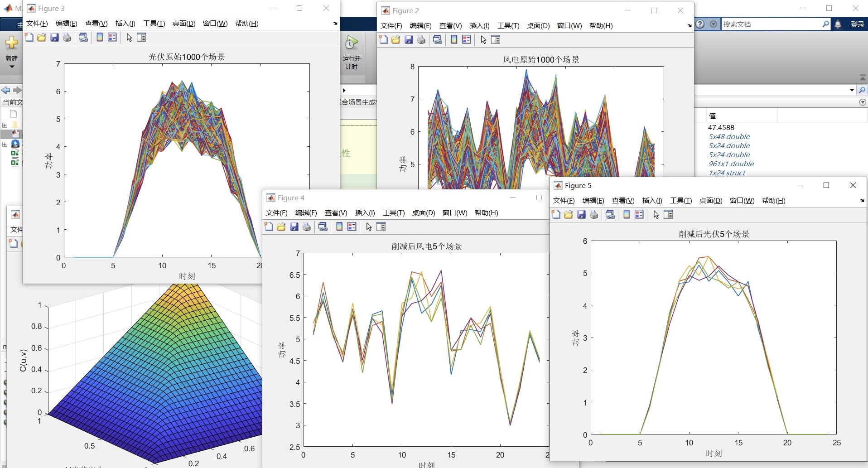Insert Colorbar icon in Figure 4 toolbar
This screenshot has height=468, width=868.
[x=339, y=227]
